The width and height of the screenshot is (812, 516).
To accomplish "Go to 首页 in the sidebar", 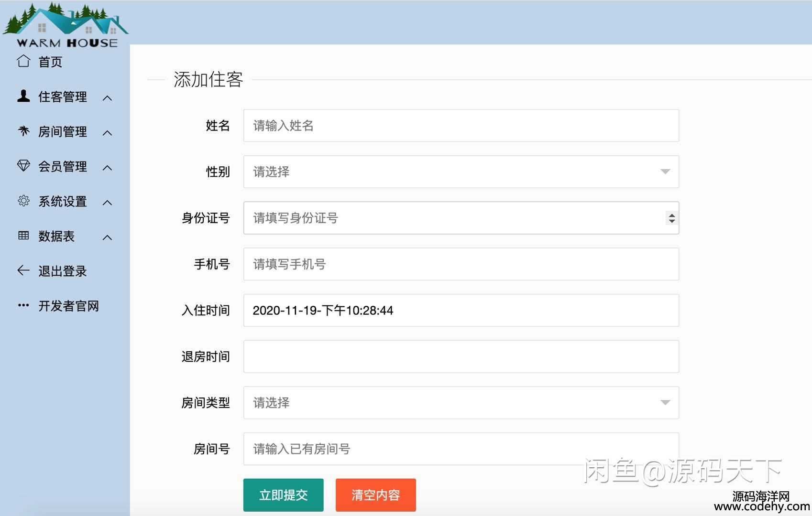I will point(50,62).
